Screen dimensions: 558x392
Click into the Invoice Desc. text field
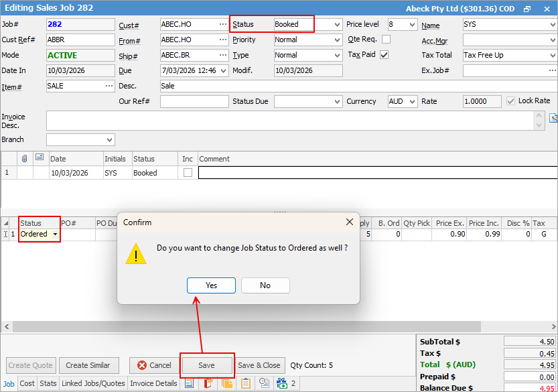click(x=290, y=121)
